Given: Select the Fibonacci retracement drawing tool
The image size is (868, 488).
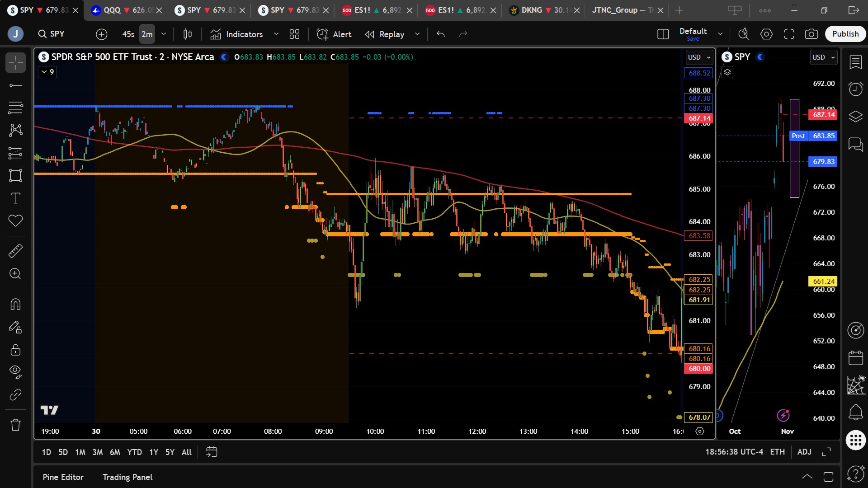Looking at the screenshot, I should [x=15, y=108].
